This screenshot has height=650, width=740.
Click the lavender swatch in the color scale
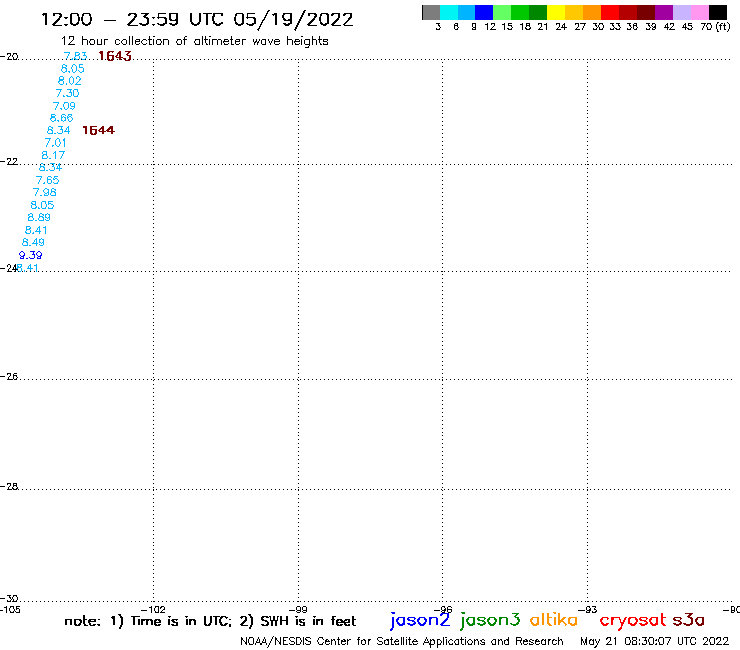pos(681,13)
